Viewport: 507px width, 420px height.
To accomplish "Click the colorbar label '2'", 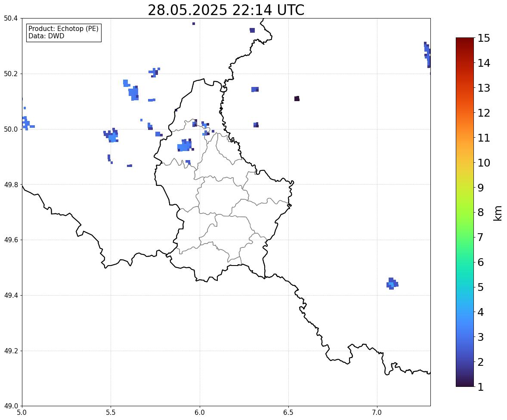I will pyautogui.click(x=481, y=362).
